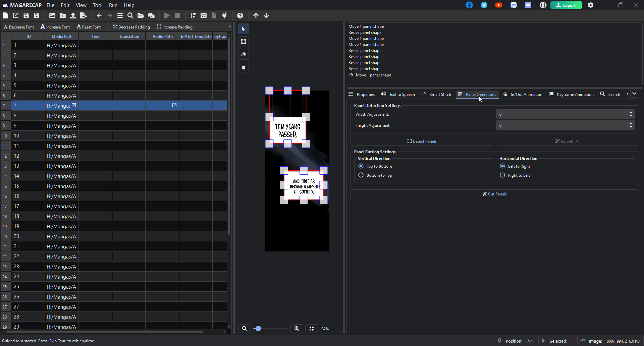644x346 pixels.
Task: Open the Edit menu
Action: coord(65,5)
